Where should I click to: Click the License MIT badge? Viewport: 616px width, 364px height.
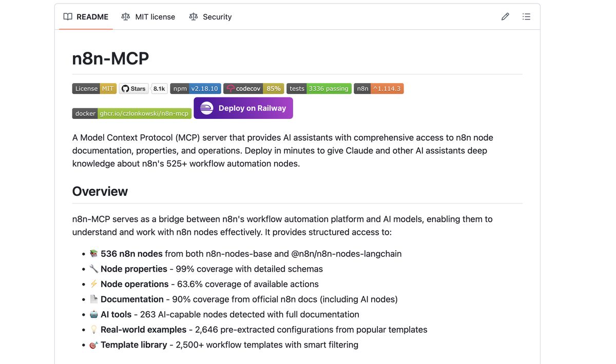pyautogui.click(x=94, y=88)
